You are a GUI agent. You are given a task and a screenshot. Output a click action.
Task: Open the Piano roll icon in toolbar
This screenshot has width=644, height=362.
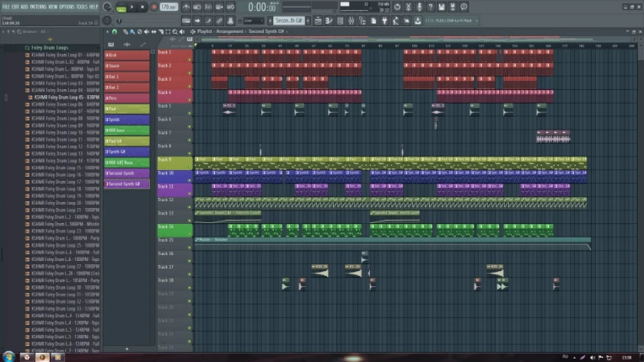(329, 20)
